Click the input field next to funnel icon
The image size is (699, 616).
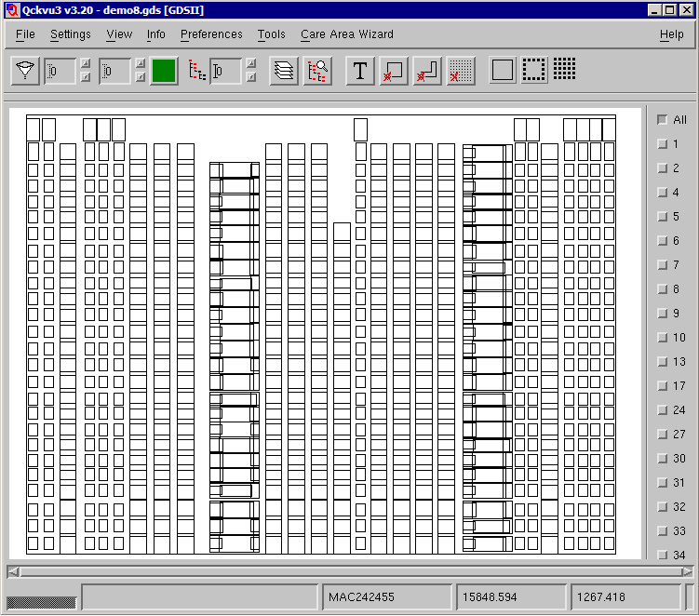tap(60, 71)
